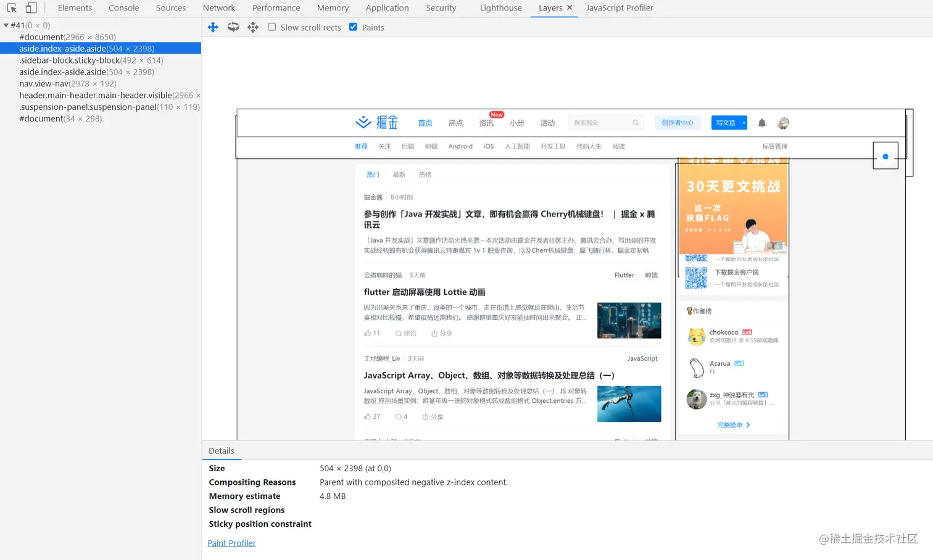Click the 资讯 nav link in preview

[x=486, y=123]
